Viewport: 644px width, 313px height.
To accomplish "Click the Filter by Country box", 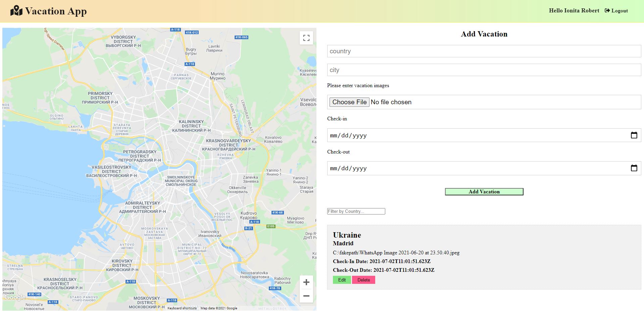I will 356,211.
